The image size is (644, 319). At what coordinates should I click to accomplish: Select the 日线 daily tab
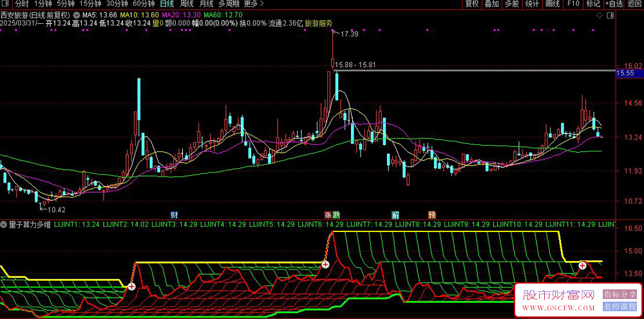click(x=167, y=4)
